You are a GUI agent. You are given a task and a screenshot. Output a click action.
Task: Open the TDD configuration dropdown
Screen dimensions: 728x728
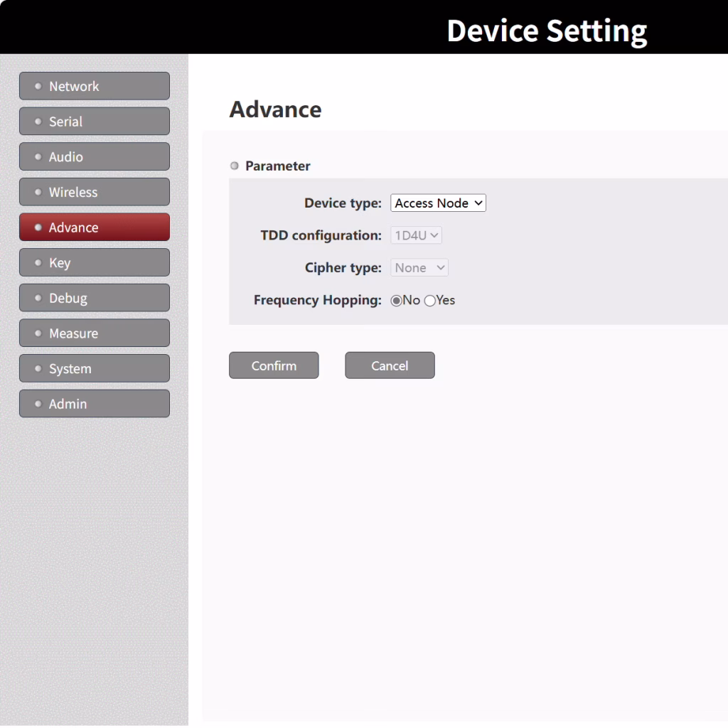[x=416, y=235]
